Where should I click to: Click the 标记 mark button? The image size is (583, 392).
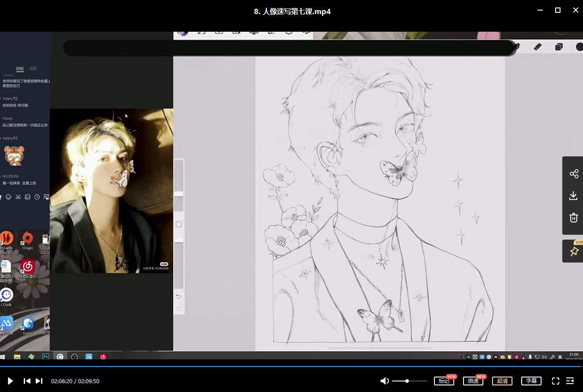coord(444,381)
